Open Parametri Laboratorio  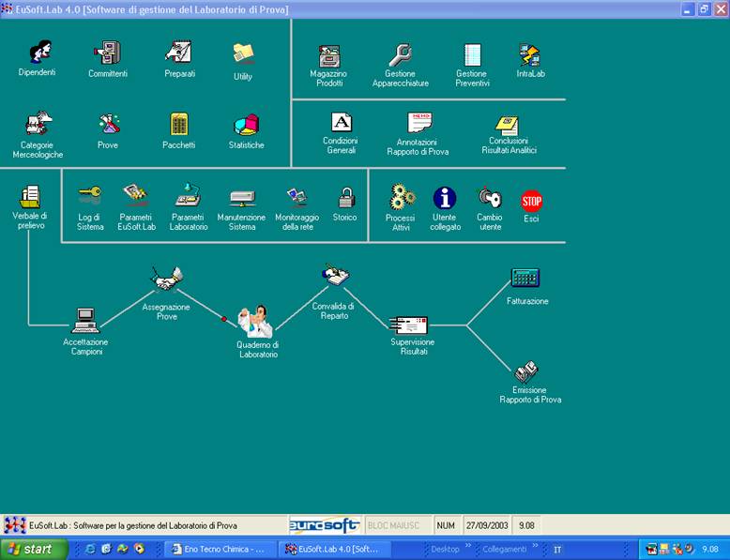coord(188,195)
